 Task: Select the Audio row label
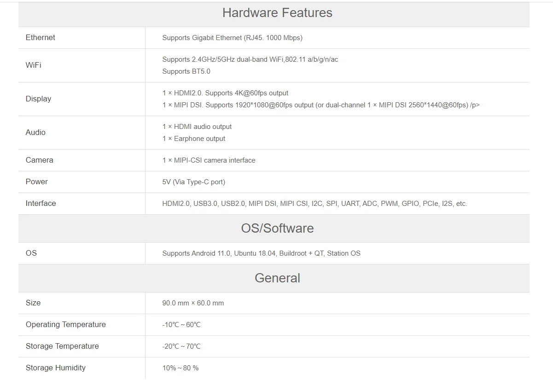[35, 133]
